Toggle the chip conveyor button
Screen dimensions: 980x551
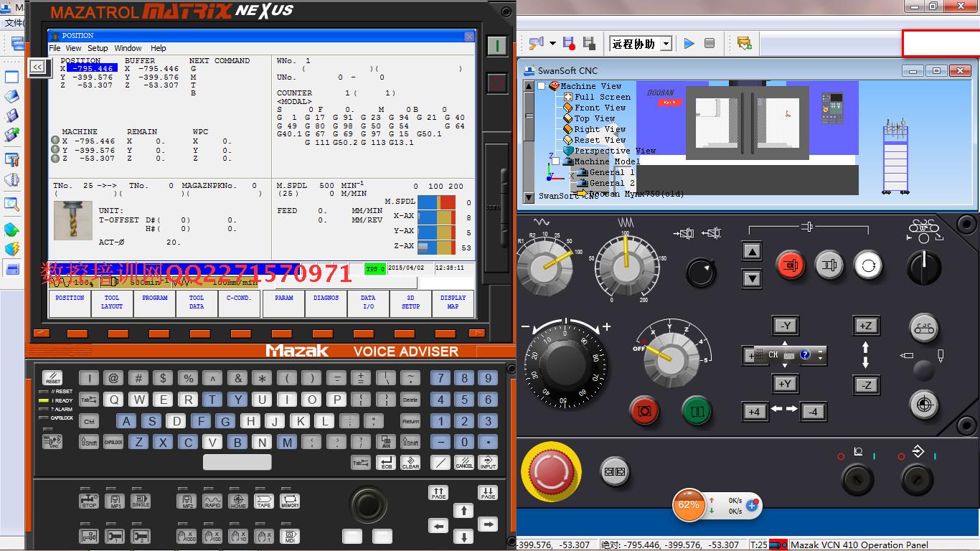924,329
